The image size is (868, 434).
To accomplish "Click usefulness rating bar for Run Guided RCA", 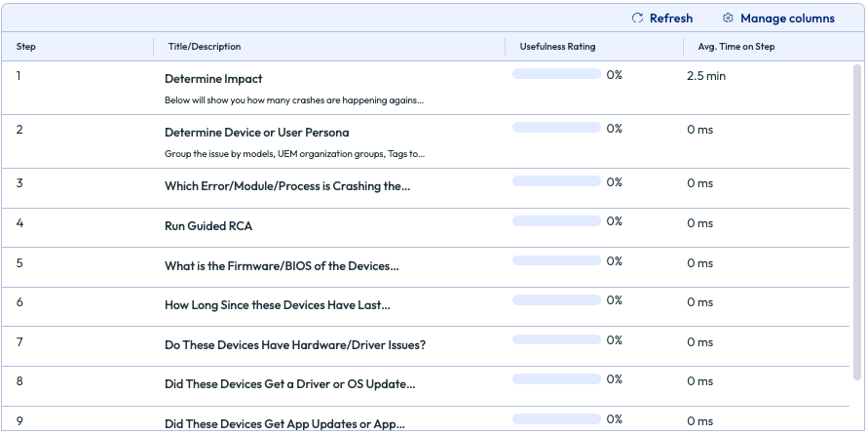I will point(556,221).
